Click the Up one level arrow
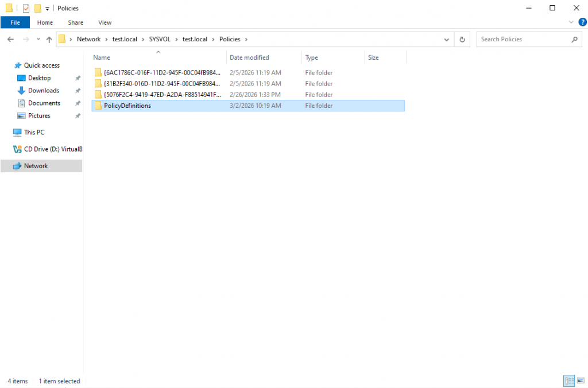588x388 pixels. click(x=49, y=39)
